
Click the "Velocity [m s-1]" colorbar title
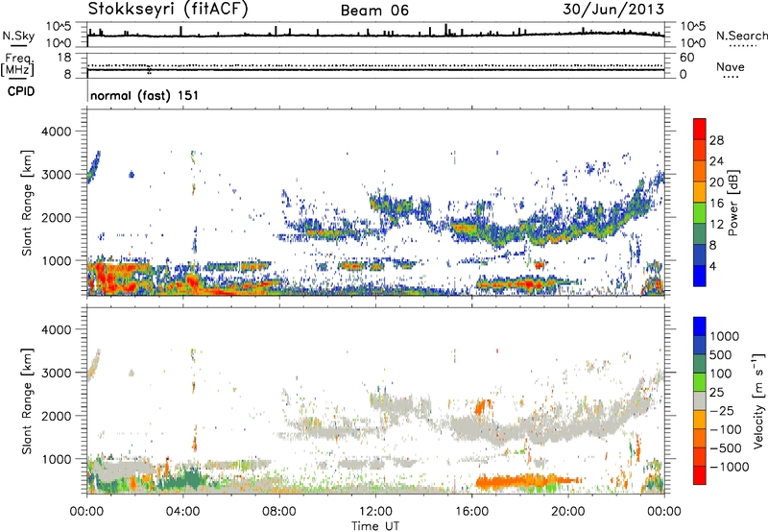758,400
